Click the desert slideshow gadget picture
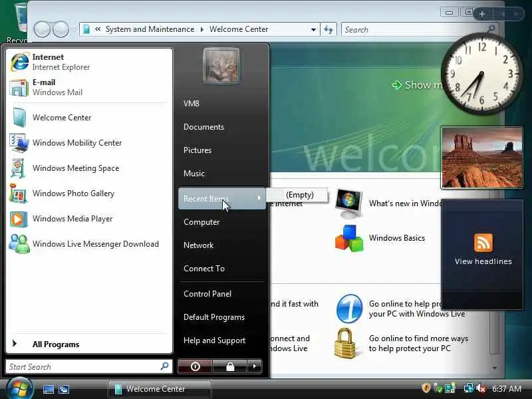This screenshot has width=532, height=399. click(481, 158)
